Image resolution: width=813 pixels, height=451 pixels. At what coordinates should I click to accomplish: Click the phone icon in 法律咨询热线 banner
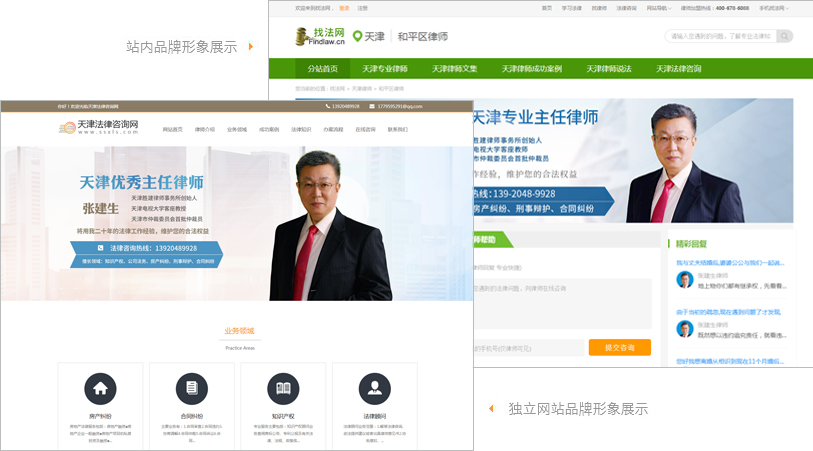point(101,248)
